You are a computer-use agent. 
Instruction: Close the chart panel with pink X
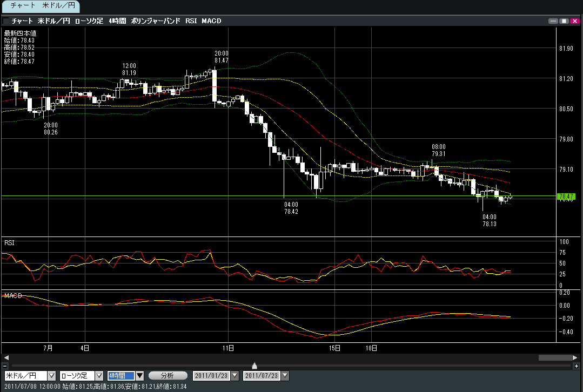click(x=574, y=21)
